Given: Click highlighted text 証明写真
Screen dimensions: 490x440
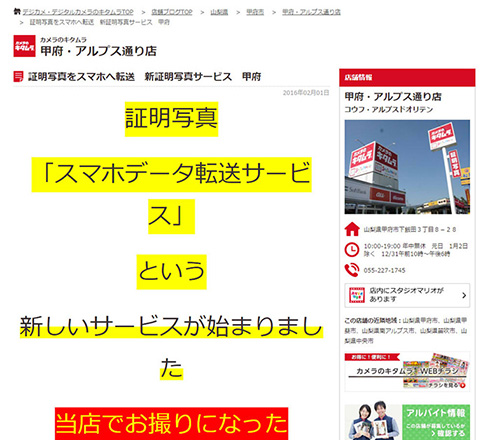Looking at the screenshot, I should tap(171, 119).
